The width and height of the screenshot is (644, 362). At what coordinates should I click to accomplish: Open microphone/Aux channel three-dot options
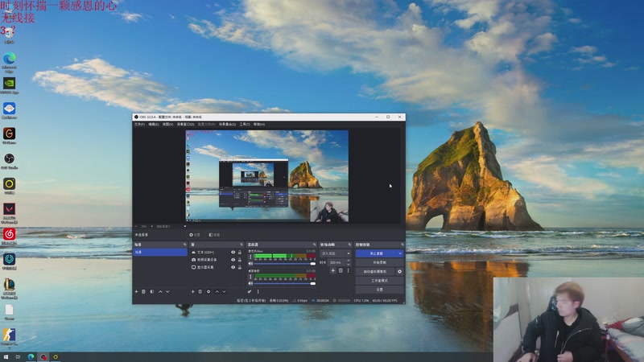250,257
